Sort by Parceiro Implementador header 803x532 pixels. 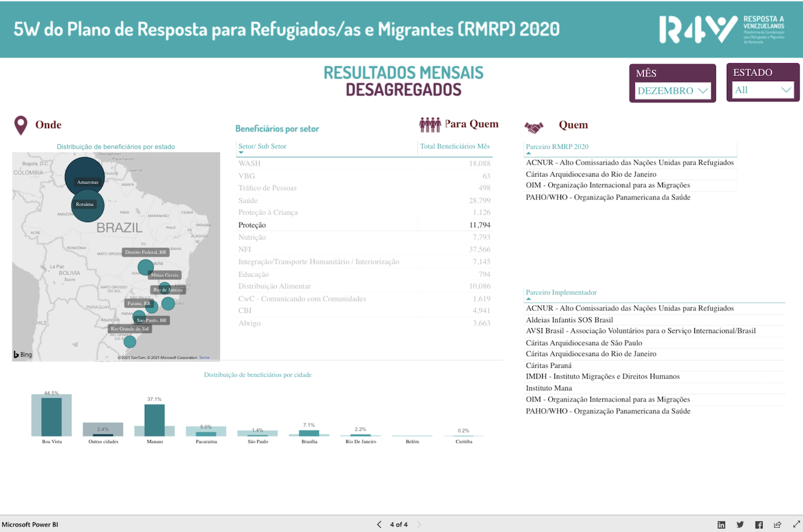pyautogui.click(x=654, y=294)
